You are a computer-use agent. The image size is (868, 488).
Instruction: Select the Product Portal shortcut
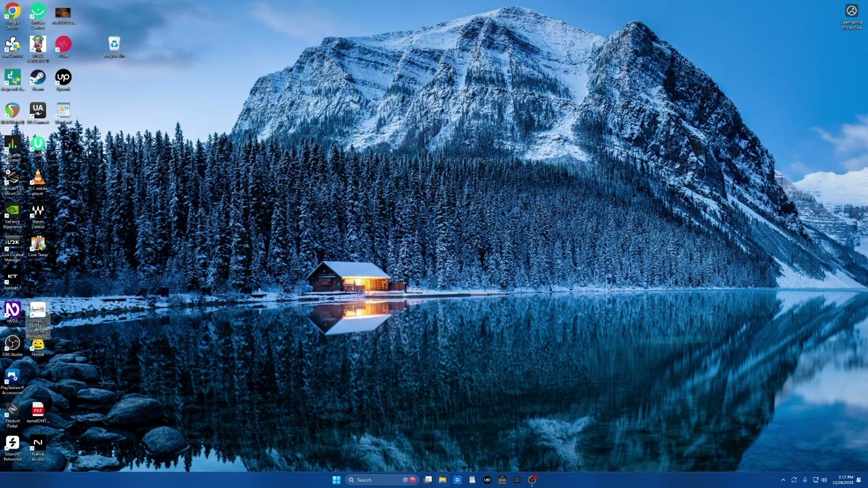click(x=12, y=415)
